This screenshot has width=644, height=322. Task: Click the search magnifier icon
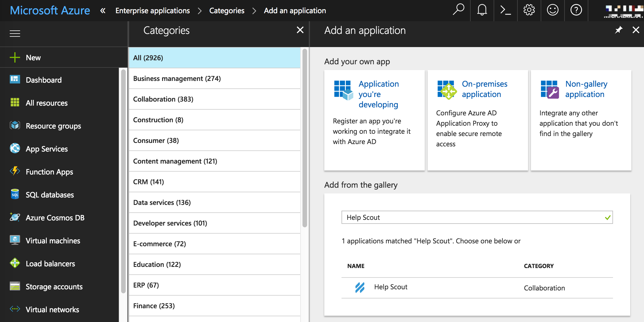pos(458,10)
